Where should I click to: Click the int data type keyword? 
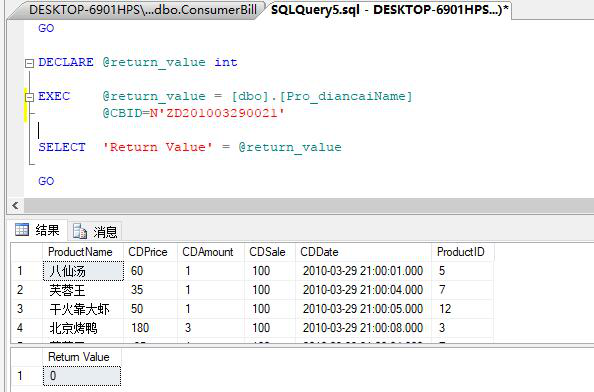pyautogui.click(x=226, y=62)
